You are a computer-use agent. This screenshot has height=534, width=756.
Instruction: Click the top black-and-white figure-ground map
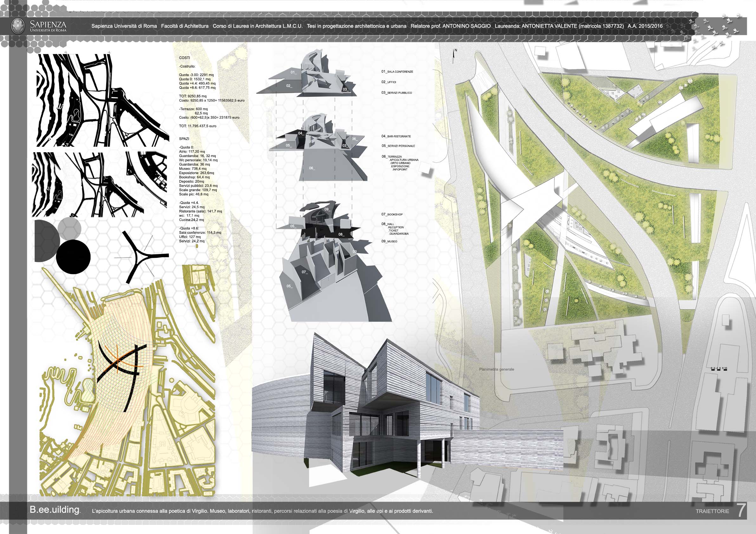click(102, 101)
